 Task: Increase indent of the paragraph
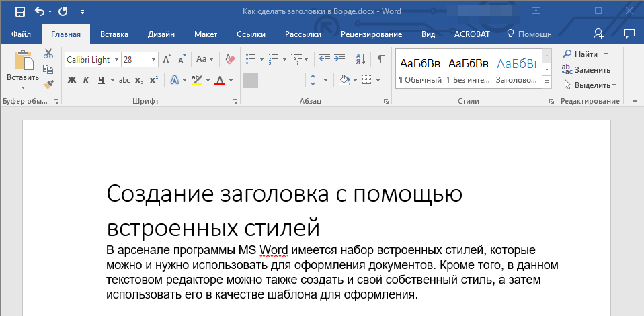(339, 59)
